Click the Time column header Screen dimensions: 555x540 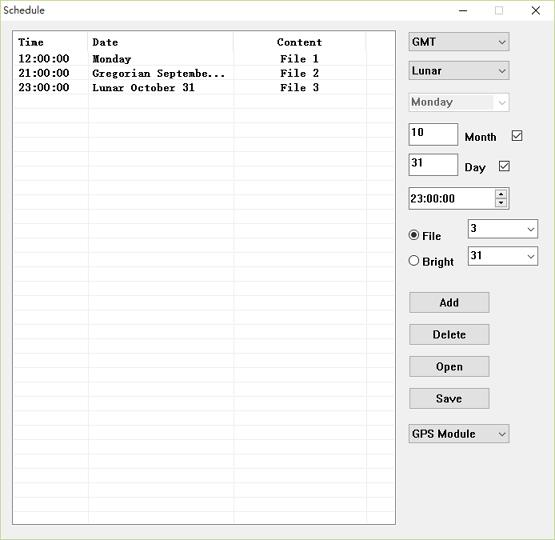click(51, 42)
